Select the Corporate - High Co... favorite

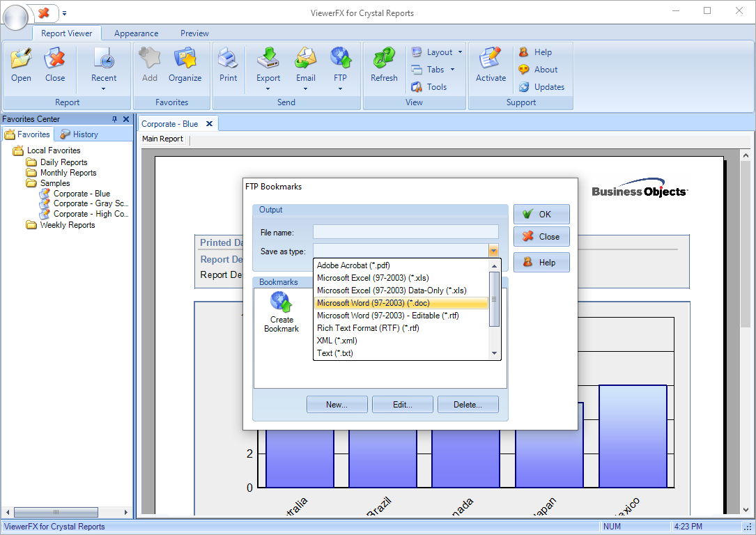[x=84, y=214]
